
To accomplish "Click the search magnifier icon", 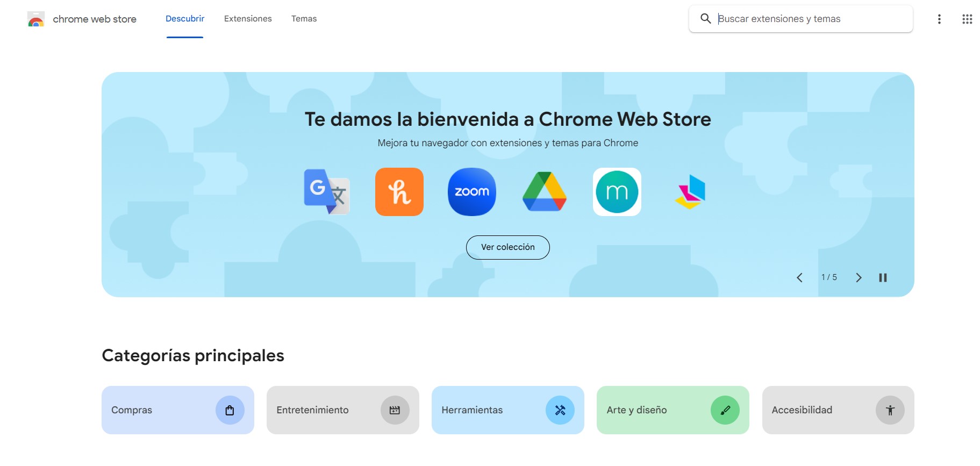I will (x=706, y=19).
